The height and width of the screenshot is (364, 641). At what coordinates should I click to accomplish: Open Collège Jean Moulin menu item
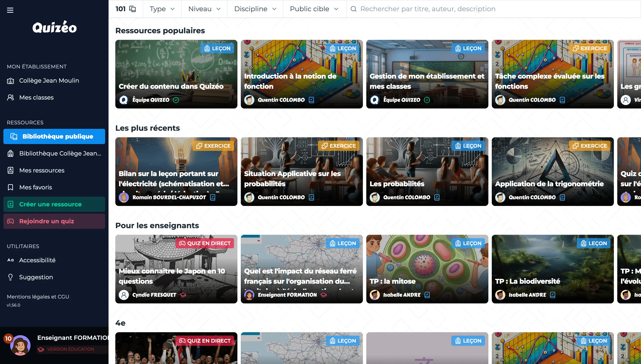coord(54,81)
